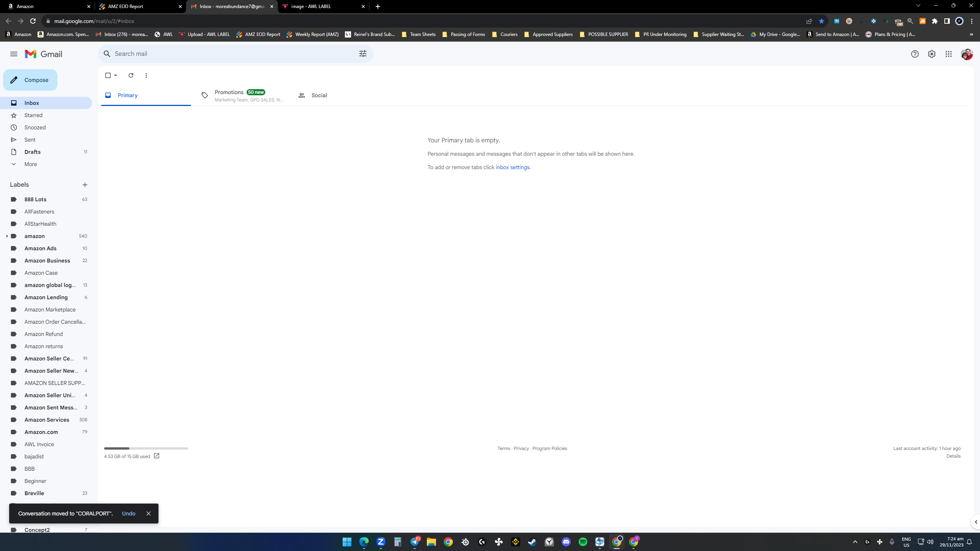Open the 888 Lots label

point(46,199)
